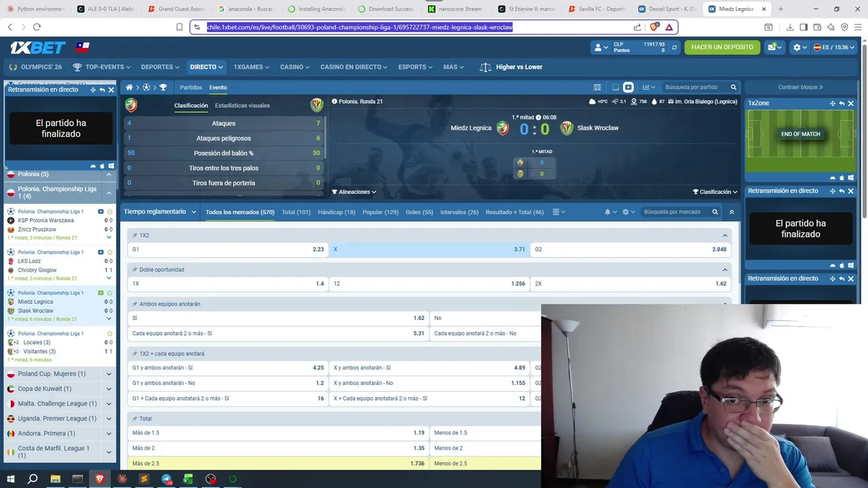
Task: Open the 1xZone field view icon
Action: [597, 87]
